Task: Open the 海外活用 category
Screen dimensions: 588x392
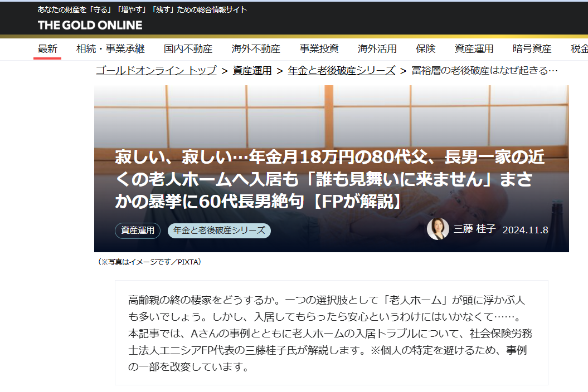Action: pos(377,48)
